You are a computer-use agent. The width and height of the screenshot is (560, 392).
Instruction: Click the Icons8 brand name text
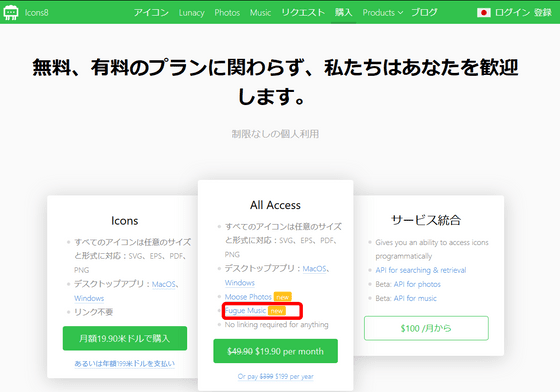click(x=36, y=13)
